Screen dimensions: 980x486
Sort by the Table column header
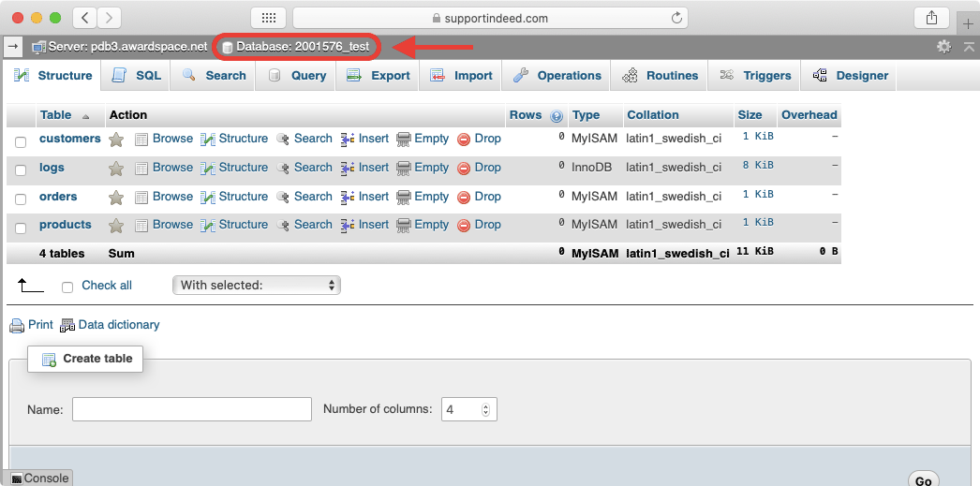[56, 115]
